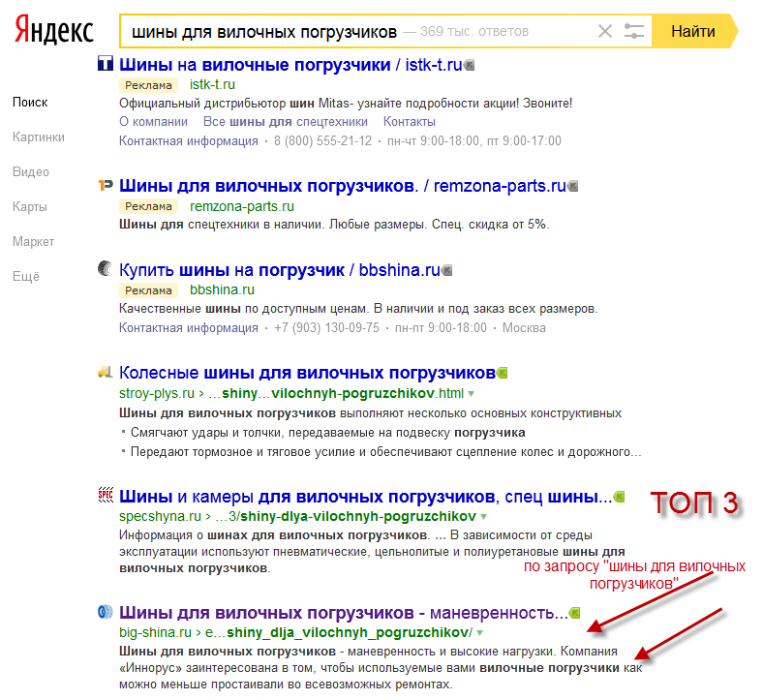Viewport: 763px width, 700px height.
Task: Open Колесные шины для вилочных погрузчиков result
Action: [x=307, y=373]
